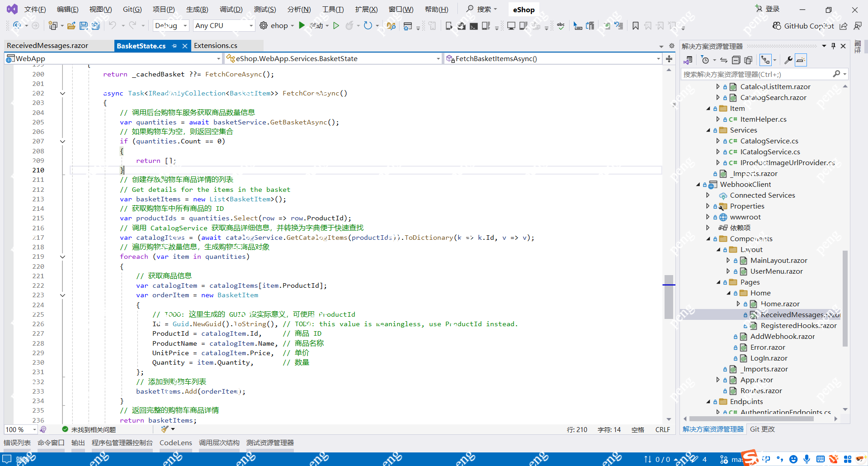
Task: Click the split editor window icon
Action: point(669,59)
